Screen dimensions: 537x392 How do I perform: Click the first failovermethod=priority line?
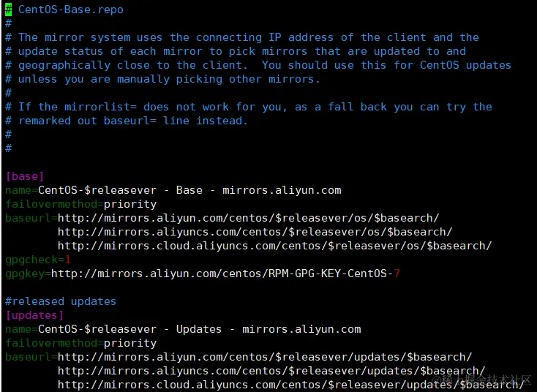click(x=80, y=204)
